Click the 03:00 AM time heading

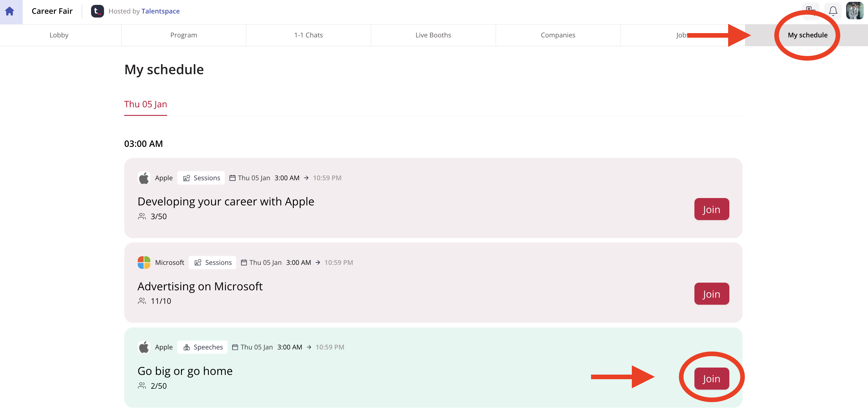(144, 144)
